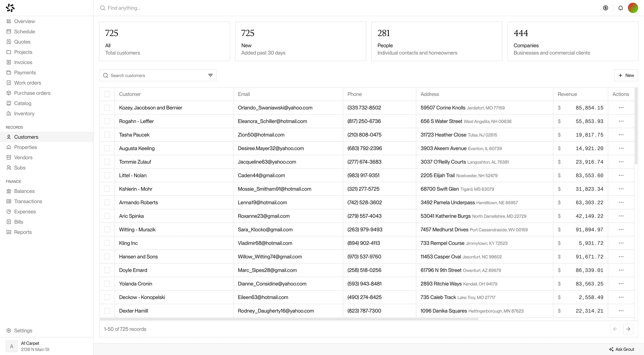Check the Tommie Zulauf row

tap(107, 162)
